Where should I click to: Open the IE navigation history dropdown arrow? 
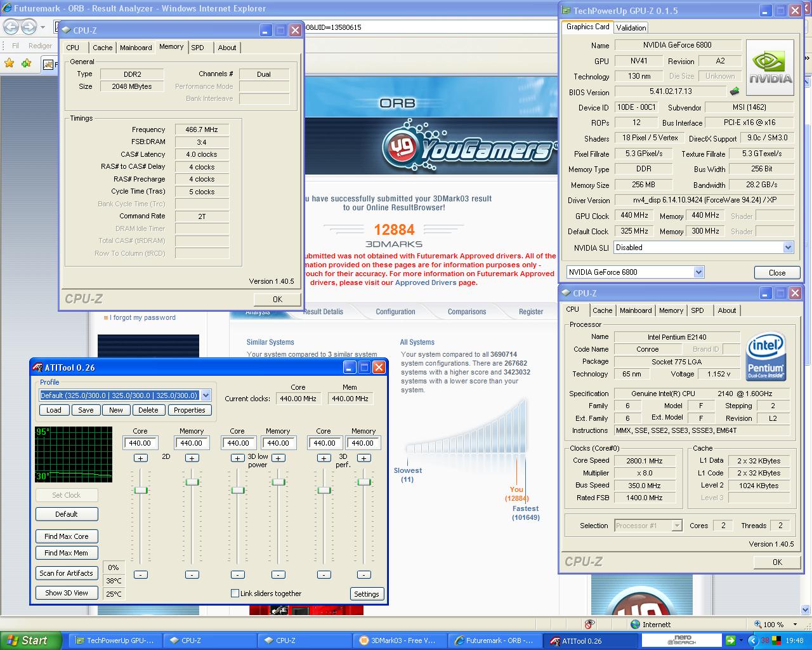pyautogui.click(x=43, y=27)
